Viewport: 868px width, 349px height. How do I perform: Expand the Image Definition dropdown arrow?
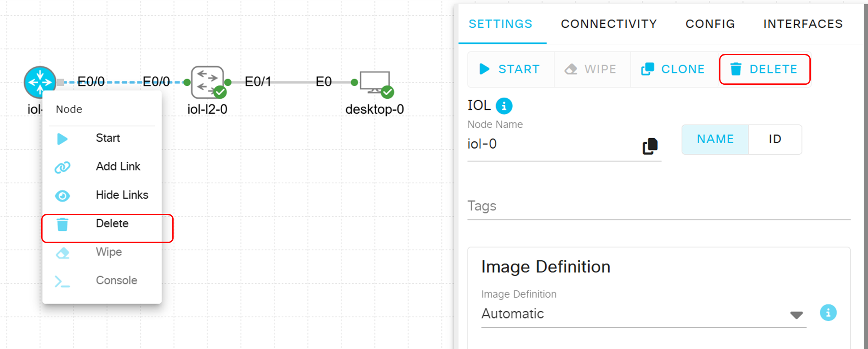[x=796, y=315]
